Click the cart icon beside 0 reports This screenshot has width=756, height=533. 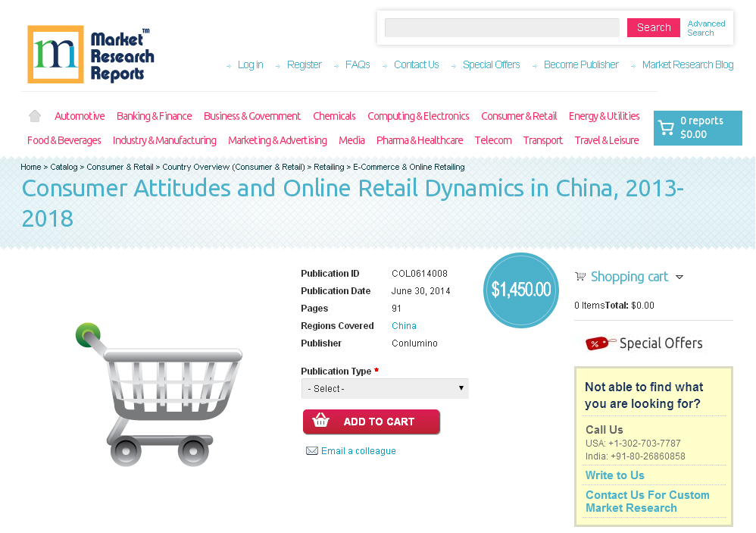(667, 127)
